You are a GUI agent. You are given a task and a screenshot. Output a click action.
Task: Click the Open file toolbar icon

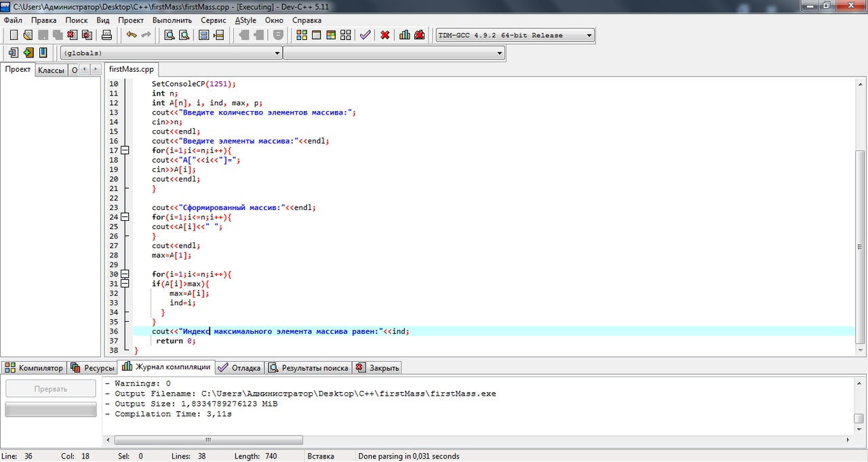[x=28, y=35]
